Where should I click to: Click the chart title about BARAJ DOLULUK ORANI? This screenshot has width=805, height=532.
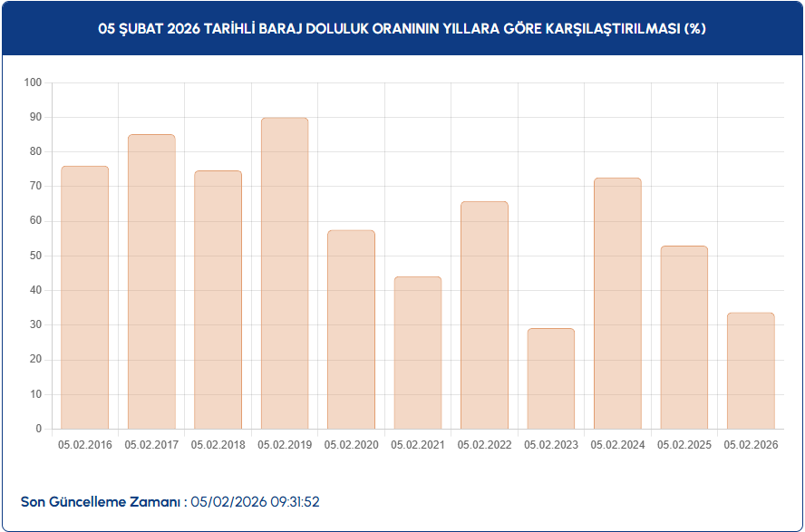coord(402,28)
